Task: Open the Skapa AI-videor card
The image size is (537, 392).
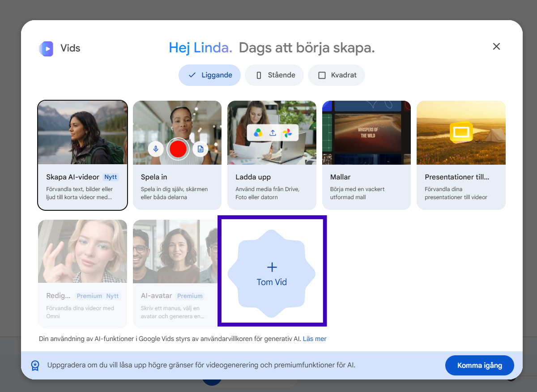Action: click(x=83, y=155)
